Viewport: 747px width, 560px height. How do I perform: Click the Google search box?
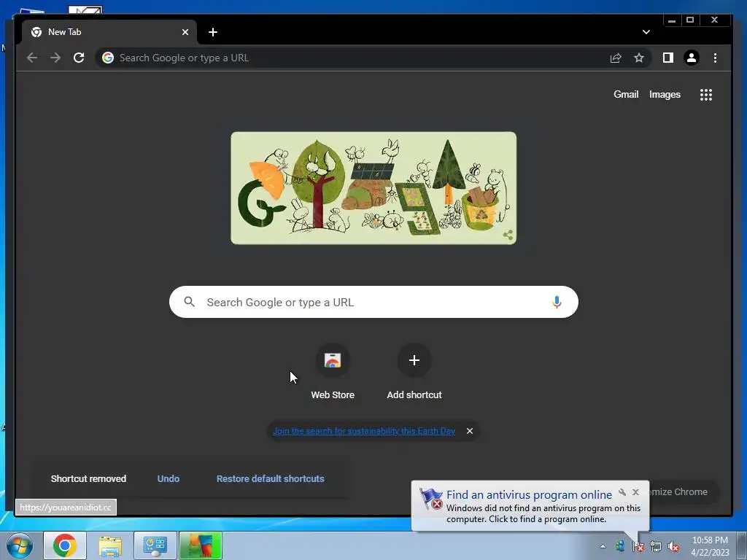click(x=373, y=302)
